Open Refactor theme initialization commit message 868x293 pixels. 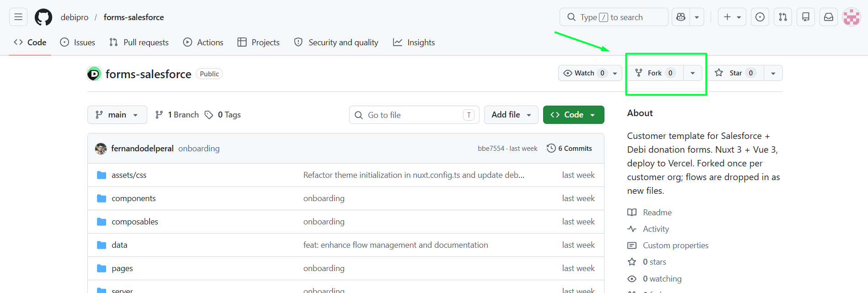coord(414,175)
